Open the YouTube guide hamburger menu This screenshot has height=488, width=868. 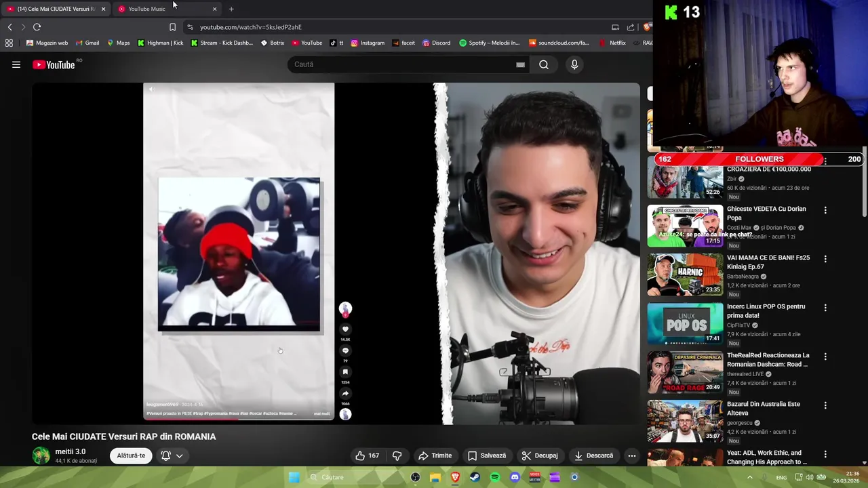tap(16, 64)
